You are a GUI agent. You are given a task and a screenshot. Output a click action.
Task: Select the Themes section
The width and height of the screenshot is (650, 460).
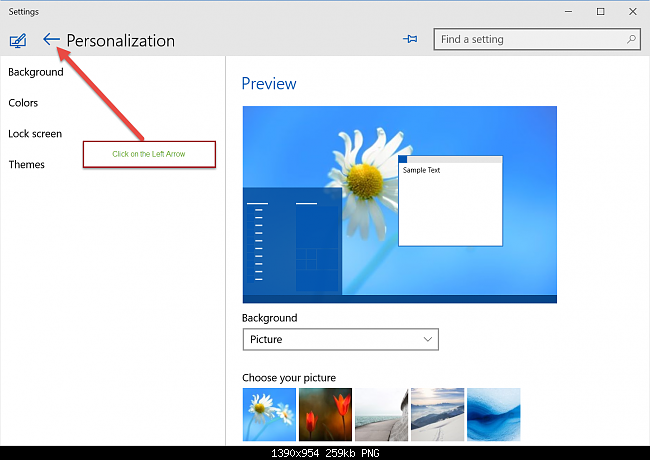click(27, 164)
